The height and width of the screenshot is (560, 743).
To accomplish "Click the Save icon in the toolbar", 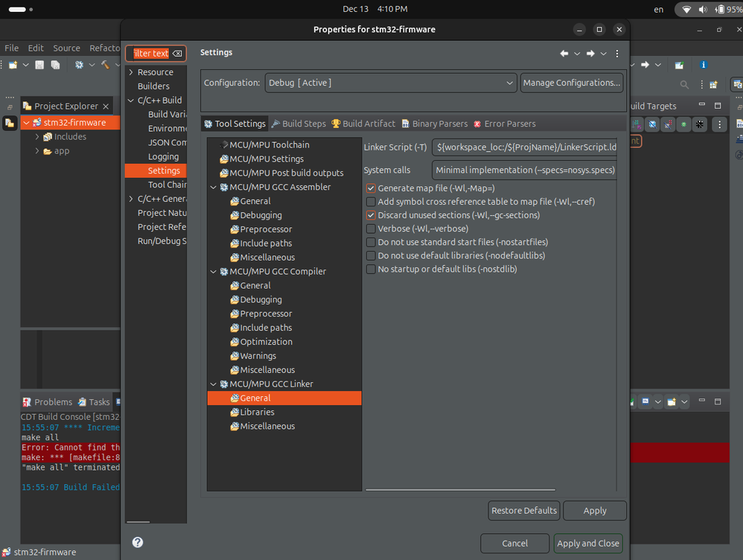I will click(39, 64).
